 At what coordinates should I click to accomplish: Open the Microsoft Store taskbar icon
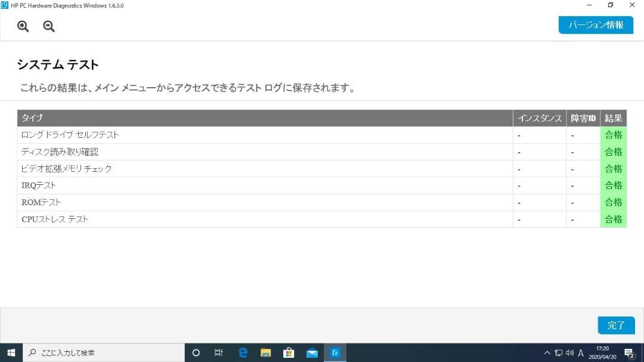point(289,352)
